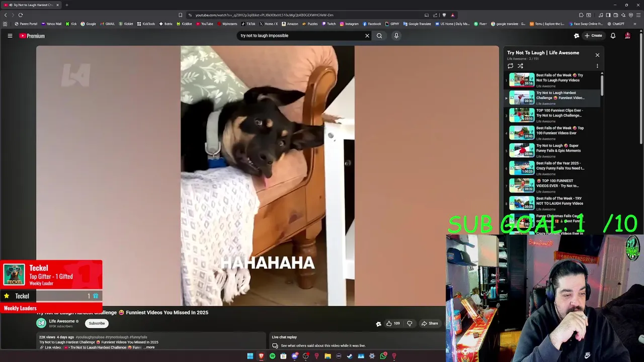644x362 pixels.
Task: Open Best Fails Of The Week - TRY NOT TO LAUGH item
Action: click(x=552, y=203)
